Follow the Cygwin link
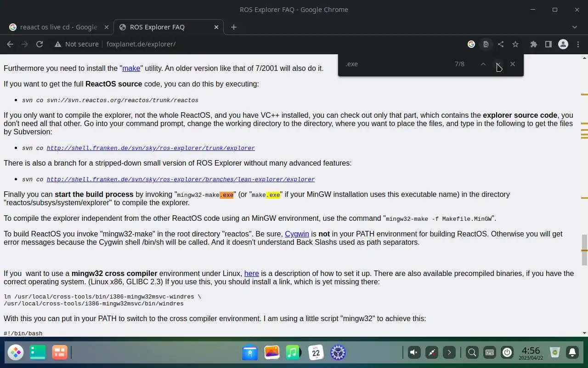Screen dimensions: 588x368 click(297, 234)
